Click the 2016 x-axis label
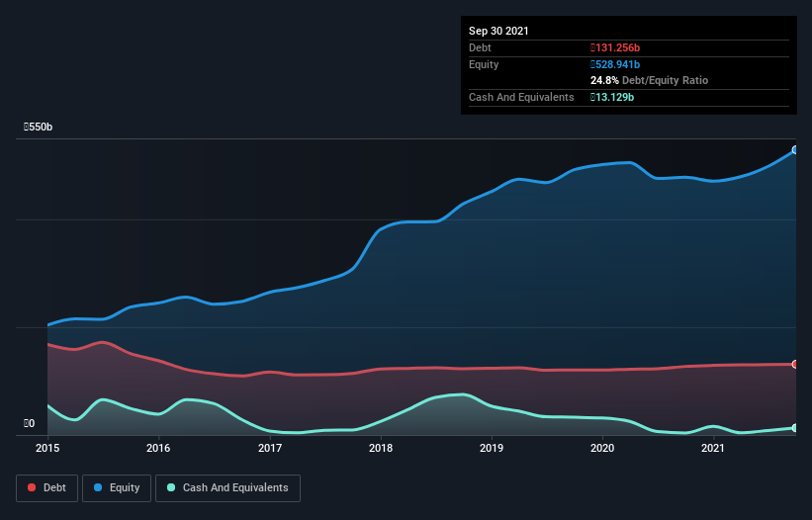This screenshot has height=520, width=812. point(158,448)
